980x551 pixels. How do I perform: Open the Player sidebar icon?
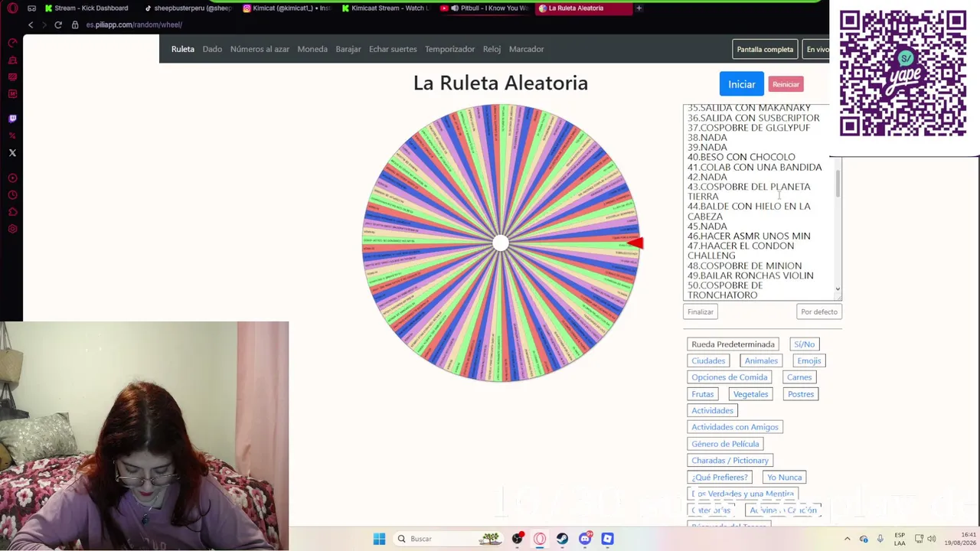click(x=12, y=178)
